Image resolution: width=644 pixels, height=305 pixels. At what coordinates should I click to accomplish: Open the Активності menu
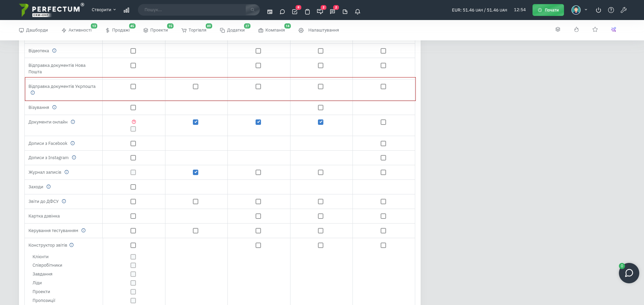[77, 30]
